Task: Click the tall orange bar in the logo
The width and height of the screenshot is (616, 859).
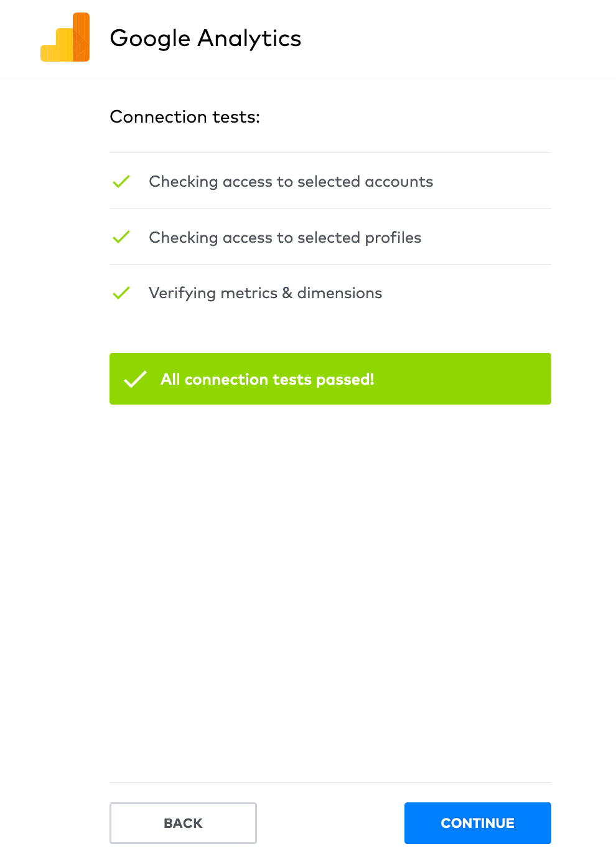Action: (81, 37)
